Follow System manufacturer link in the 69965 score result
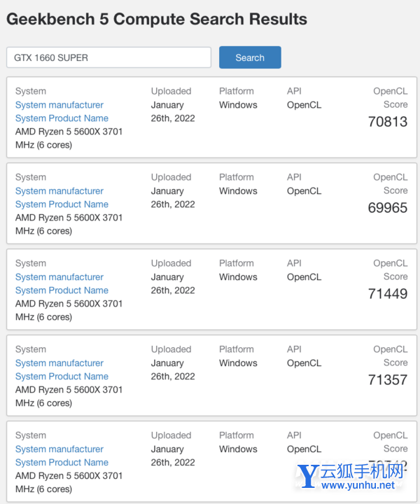The height and width of the screenshot is (504, 420). (59, 191)
